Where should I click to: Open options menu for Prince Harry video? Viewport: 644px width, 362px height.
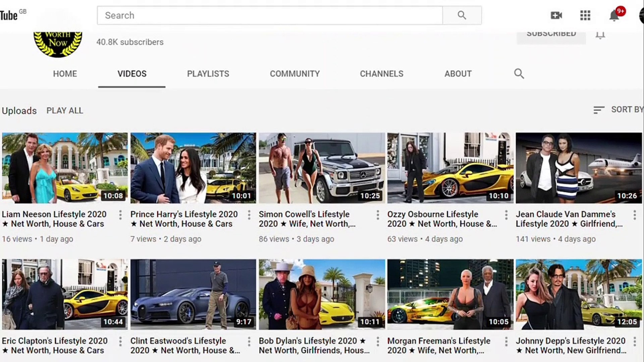(249, 215)
